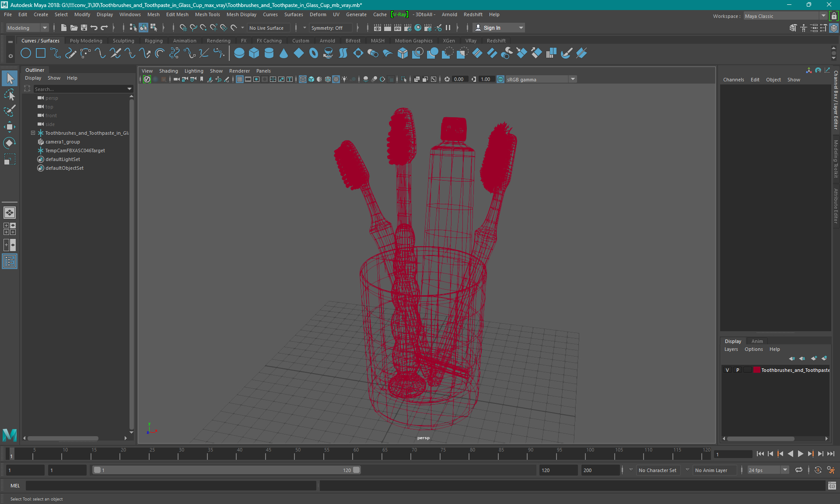Click the Animation tab in panel
The image size is (840, 504).
click(x=757, y=341)
